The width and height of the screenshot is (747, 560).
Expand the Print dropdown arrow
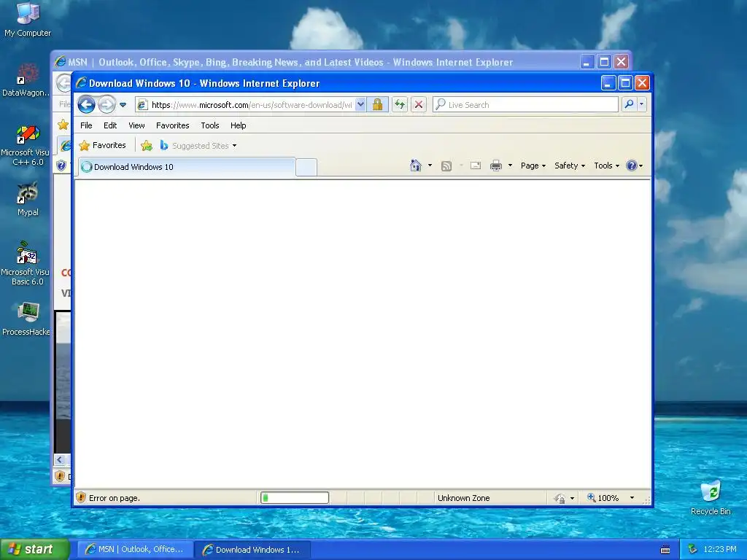coord(510,166)
